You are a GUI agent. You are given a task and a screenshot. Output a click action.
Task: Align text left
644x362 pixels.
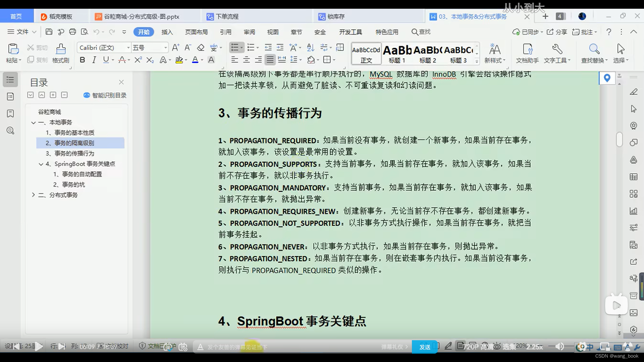pos(235,60)
